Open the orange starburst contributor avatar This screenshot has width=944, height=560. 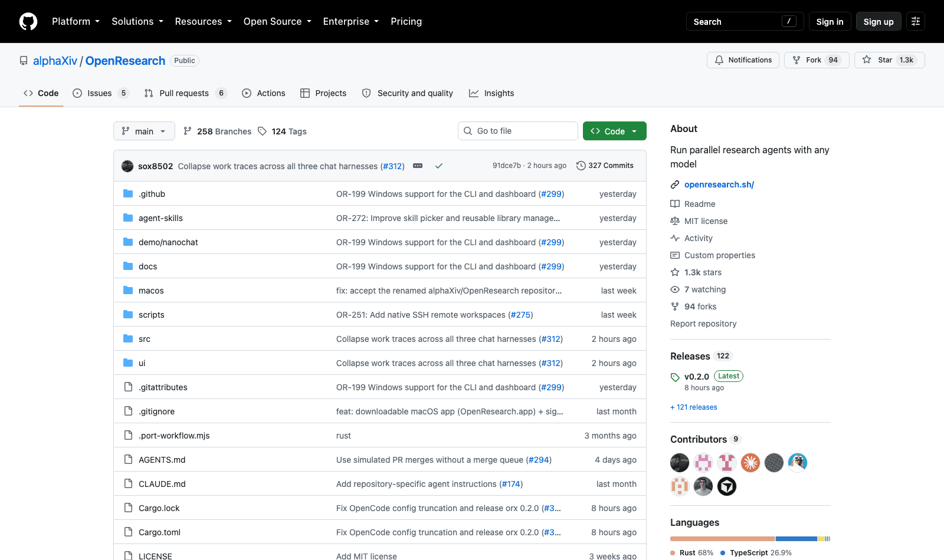coord(750,463)
